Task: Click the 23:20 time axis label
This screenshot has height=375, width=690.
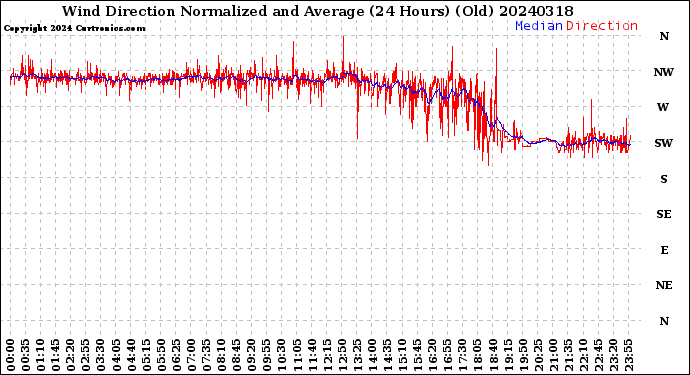Action: [613, 355]
